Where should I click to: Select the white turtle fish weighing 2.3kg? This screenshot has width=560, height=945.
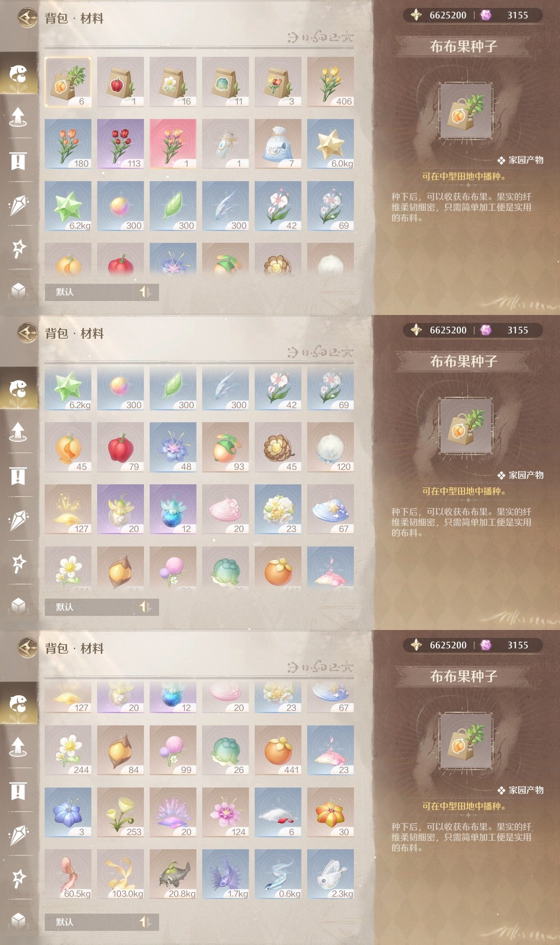(330, 874)
